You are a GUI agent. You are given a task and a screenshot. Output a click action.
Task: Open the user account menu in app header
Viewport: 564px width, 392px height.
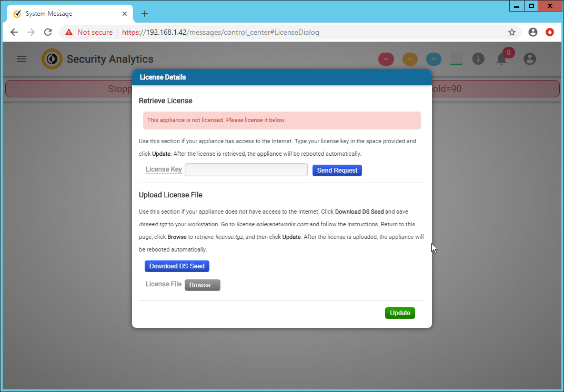coord(530,59)
